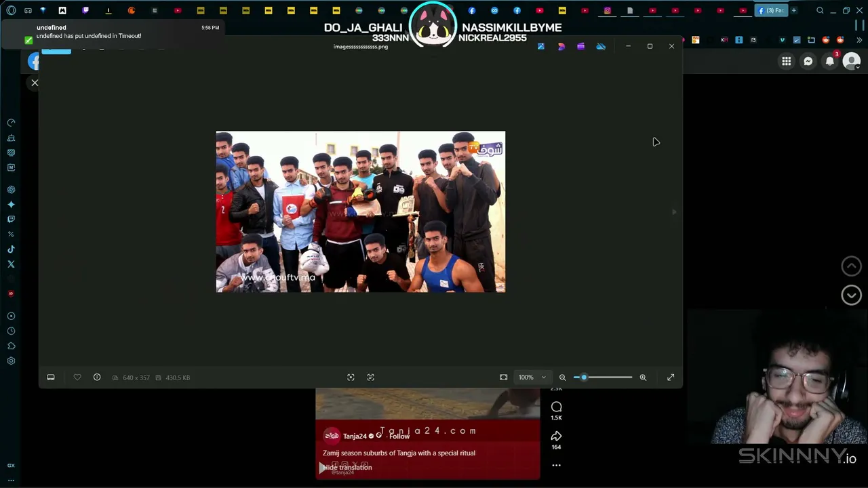868x488 pixels.
Task: Open the Aria AI sparkle sidebar icon
Action: 11,205
